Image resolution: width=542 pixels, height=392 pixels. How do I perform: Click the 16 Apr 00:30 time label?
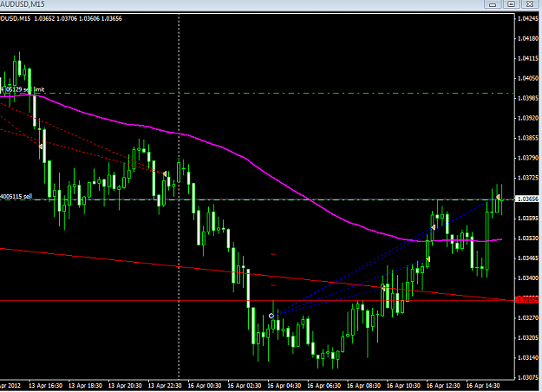[x=205, y=385]
